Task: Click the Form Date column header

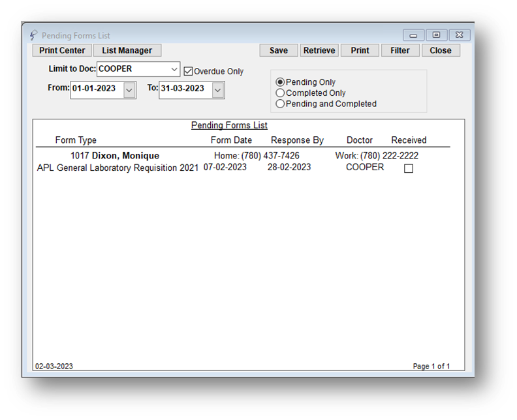Action: click(x=232, y=140)
